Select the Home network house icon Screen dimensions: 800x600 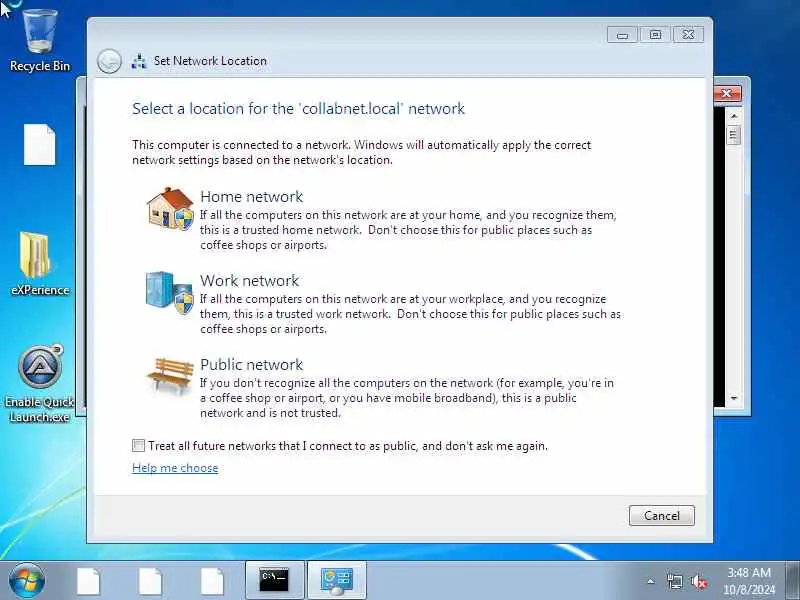click(x=170, y=209)
